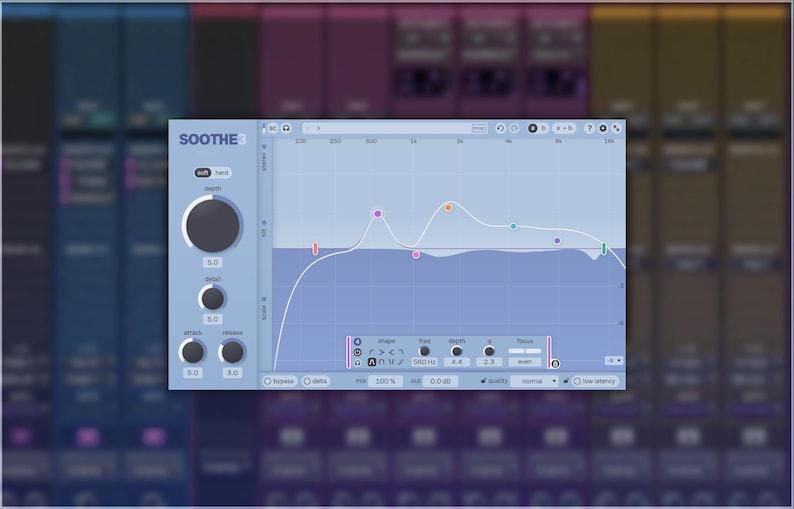Select the teal band node
The height and width of the screenshot is (509, 794).
click(x=513, y=226)
